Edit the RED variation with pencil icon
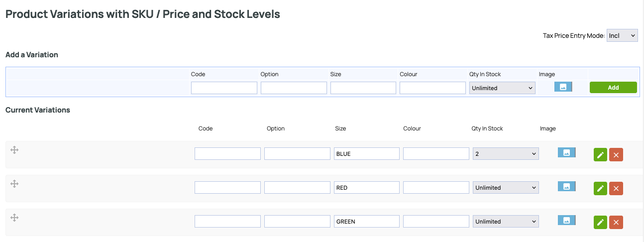Image resolution: width=644 pixels, height=242 pixels. coord(600,188)
